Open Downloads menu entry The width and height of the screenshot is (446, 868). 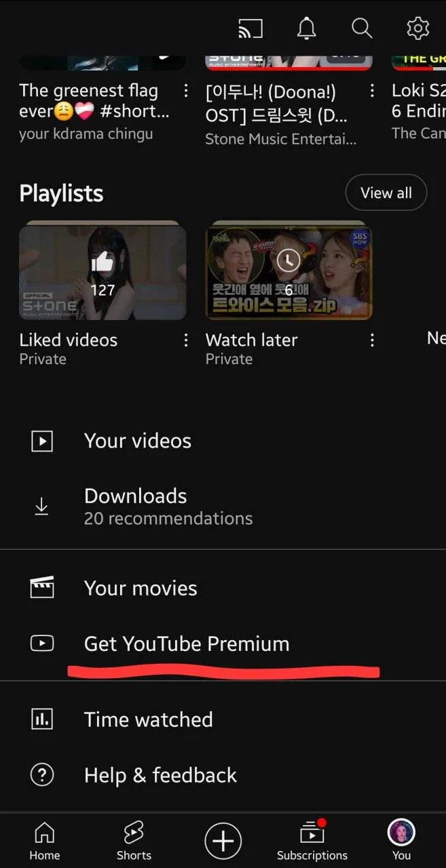click(223, 507)
